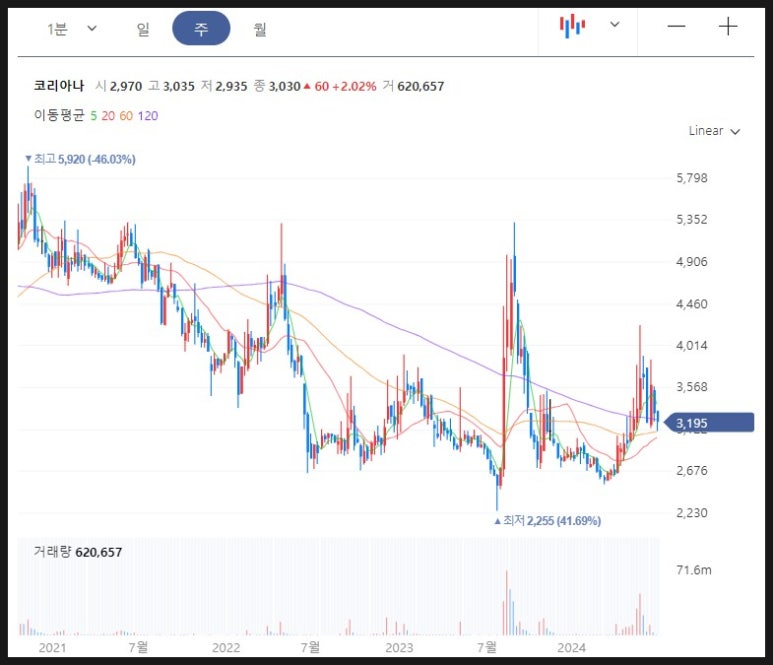Click the 2,676 price axis label
The width and height of the screenshot is (773, 665).
tap(692, 471)
